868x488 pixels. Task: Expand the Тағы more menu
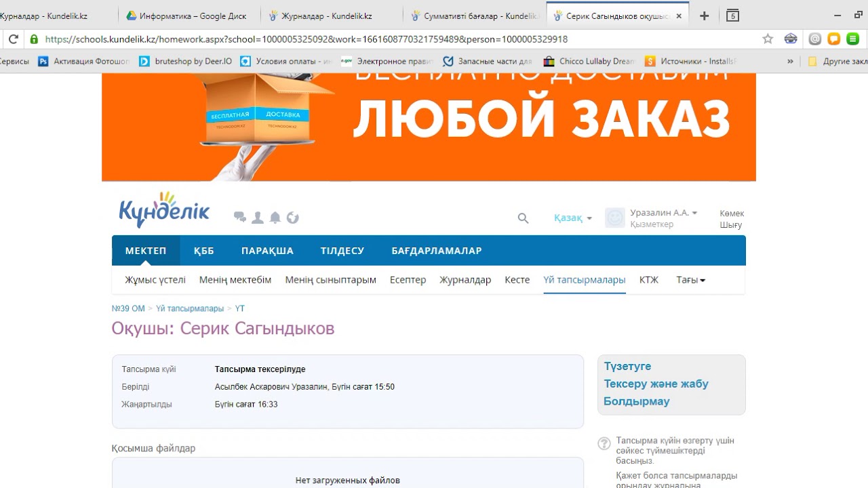(x=690, y=280)
